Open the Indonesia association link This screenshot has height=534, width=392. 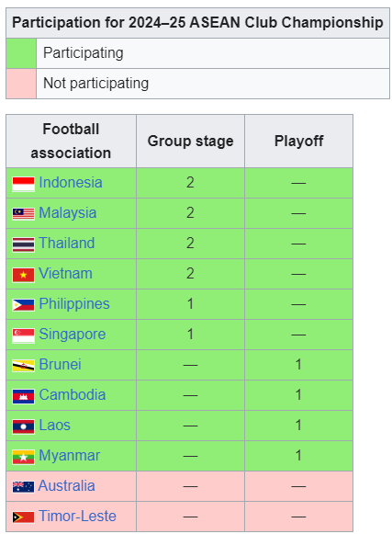(x=71, y=183)
